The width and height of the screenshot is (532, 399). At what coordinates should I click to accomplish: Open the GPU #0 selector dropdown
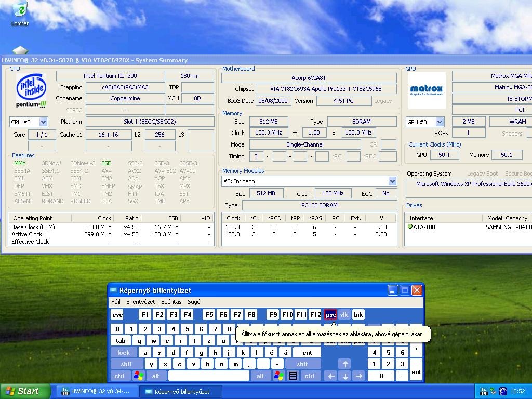pyautogui.click(x=440, y=122)
